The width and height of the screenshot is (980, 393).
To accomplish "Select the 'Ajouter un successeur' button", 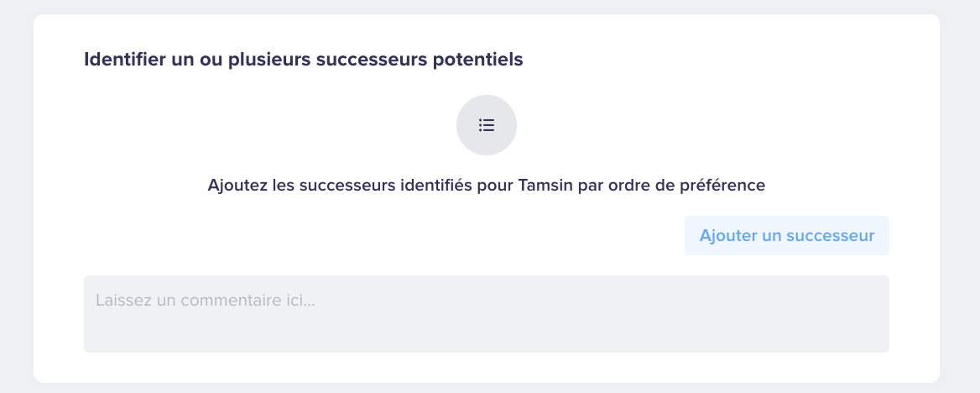I will click(786, 236).
